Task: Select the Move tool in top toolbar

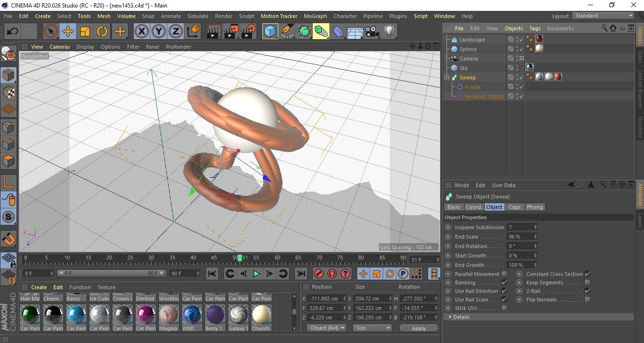Action: [x=68, y=32]
